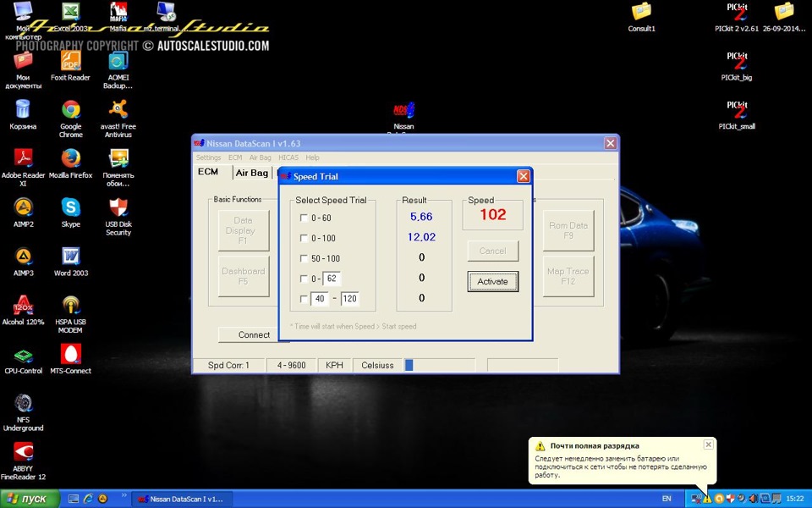
Task: Click Show Desktop quick launch icon
Action: tap(74, 499)
